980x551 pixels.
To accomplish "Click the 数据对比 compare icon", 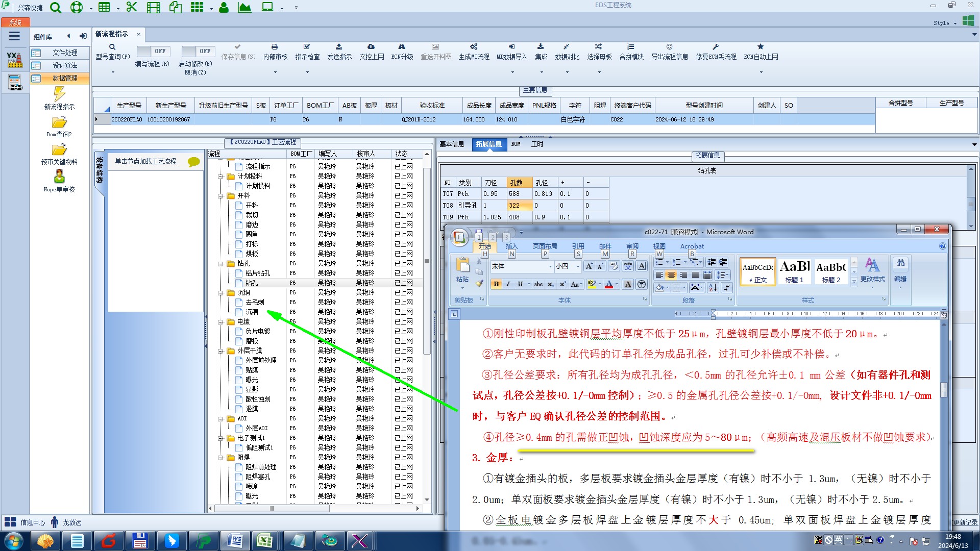I will (x=567, y=47).
